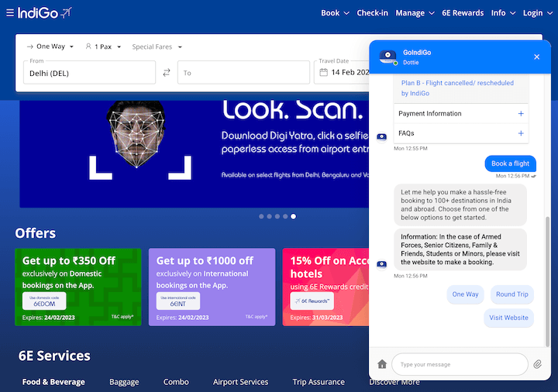Click the chat window scrollbar
Screen dimensions: 558x392
point(548,281)
